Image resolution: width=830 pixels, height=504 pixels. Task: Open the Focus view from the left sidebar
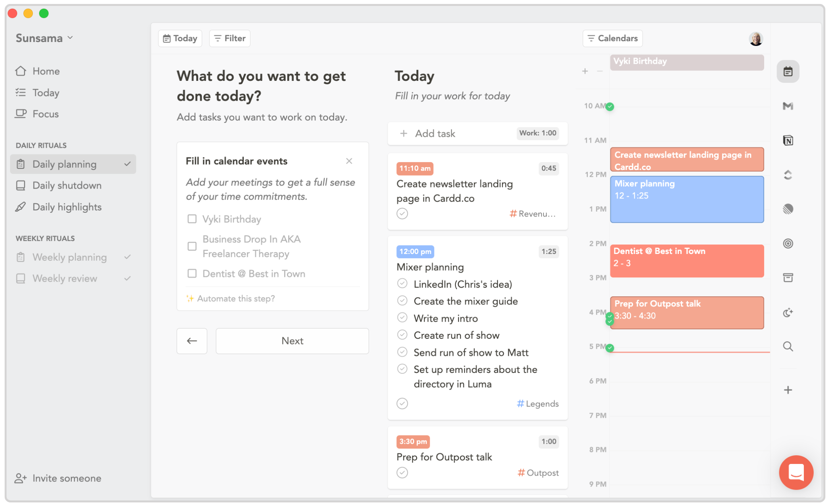coord(46,114)
